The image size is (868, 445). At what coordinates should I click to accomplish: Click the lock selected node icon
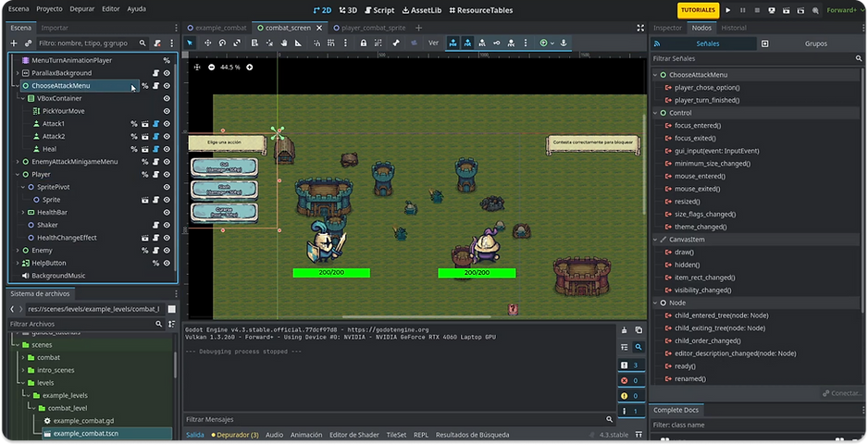(363, 43)
